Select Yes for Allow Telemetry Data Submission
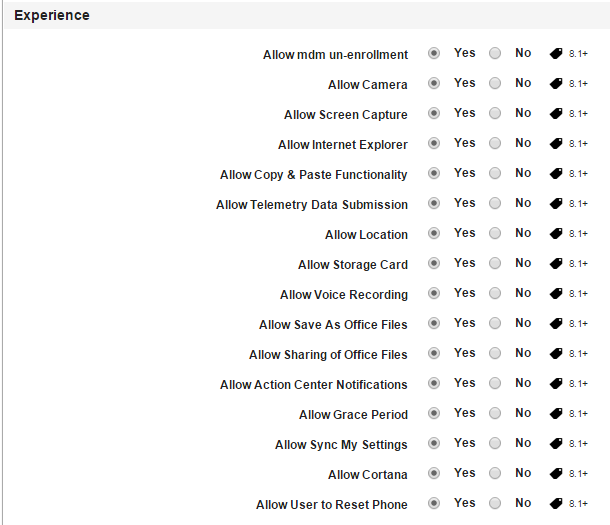This screenshot has height=525, width=610. click(x=434, y=203)
